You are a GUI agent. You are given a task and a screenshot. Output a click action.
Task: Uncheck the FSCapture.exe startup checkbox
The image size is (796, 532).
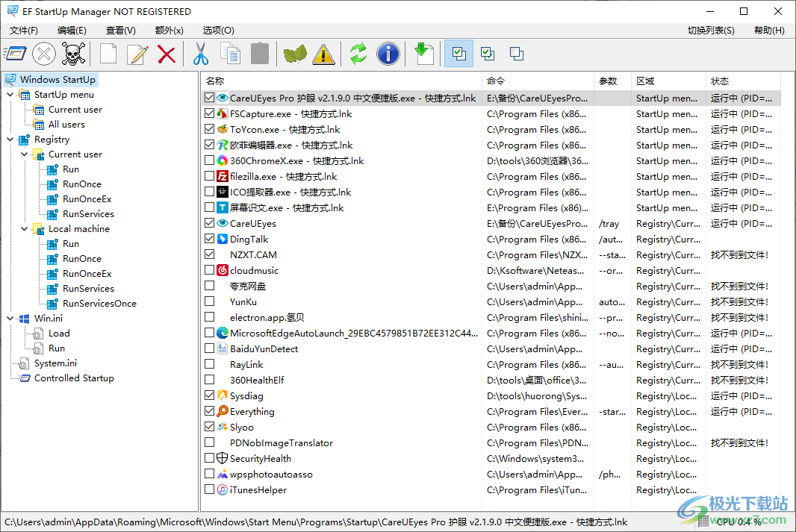pos(209,113)
